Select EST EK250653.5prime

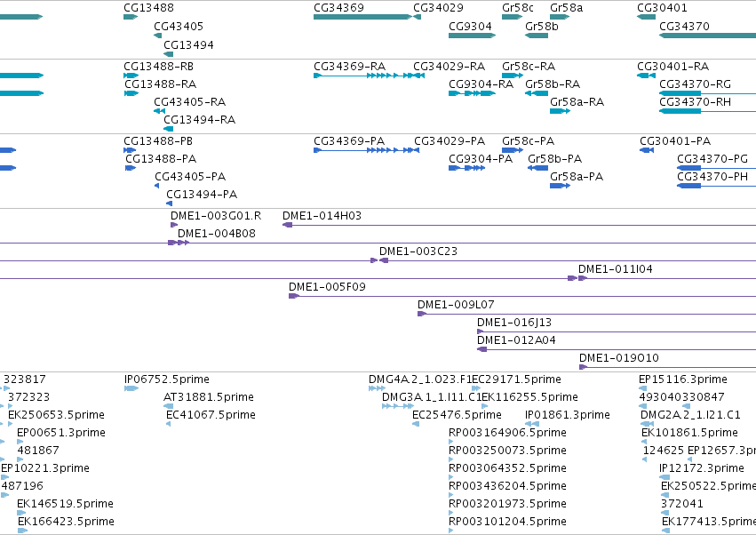56,415
